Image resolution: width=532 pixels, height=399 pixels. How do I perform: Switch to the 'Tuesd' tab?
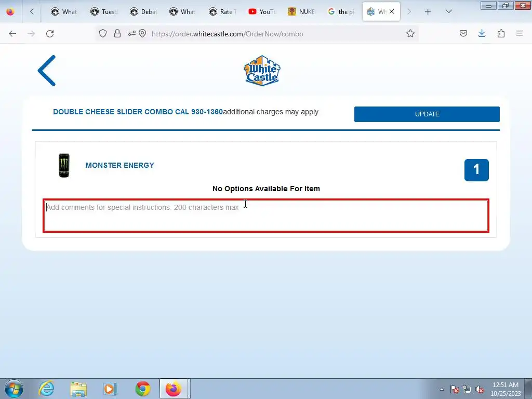tap(104, 11)
